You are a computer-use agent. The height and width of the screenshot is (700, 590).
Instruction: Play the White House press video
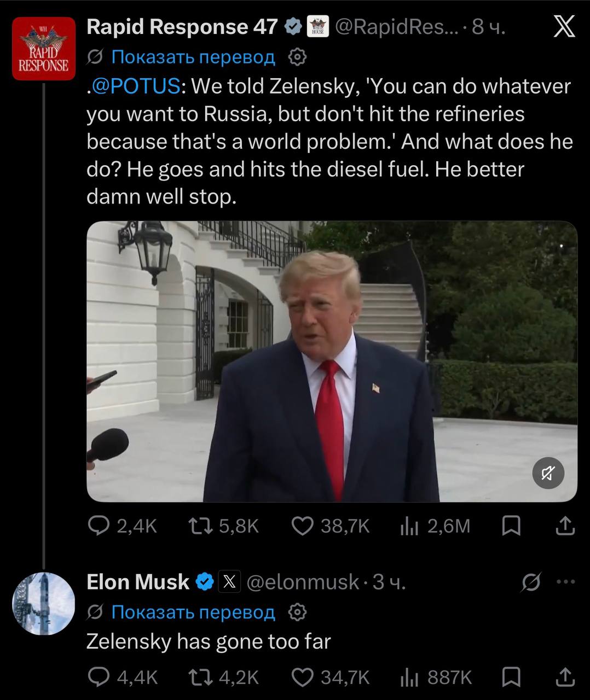tap(332, 361)
